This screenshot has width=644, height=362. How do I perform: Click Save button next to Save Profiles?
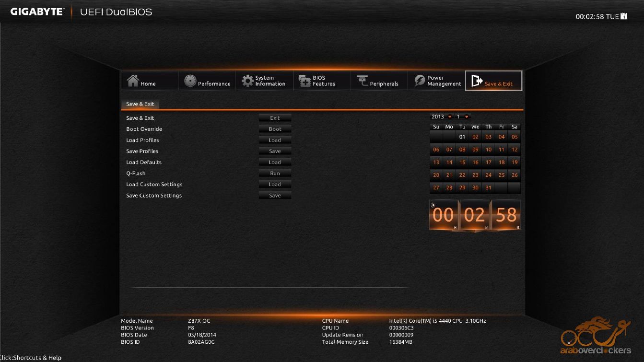pos(275,151)
